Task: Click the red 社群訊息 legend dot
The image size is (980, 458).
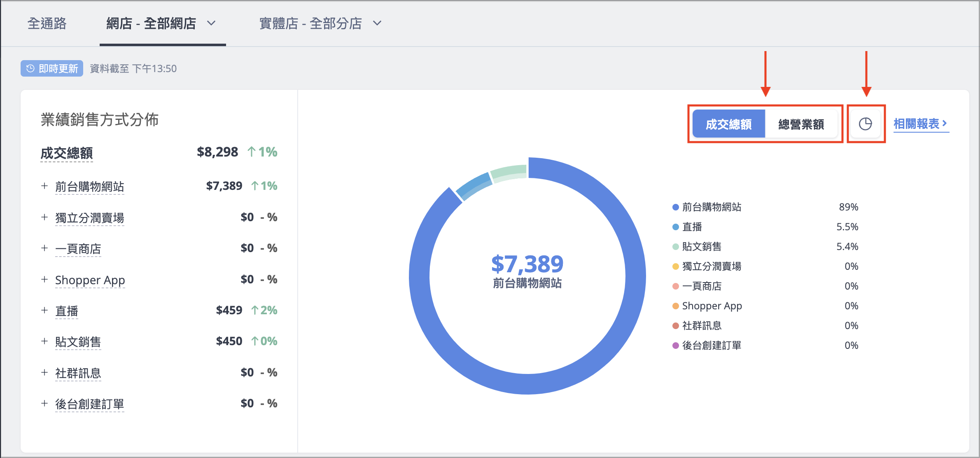Action: (x=675, y=326)
